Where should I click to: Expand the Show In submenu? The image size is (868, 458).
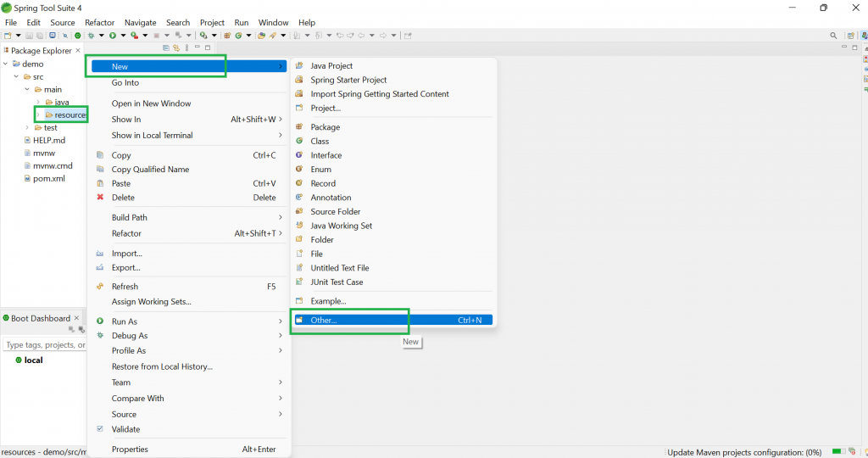point(188,119)
